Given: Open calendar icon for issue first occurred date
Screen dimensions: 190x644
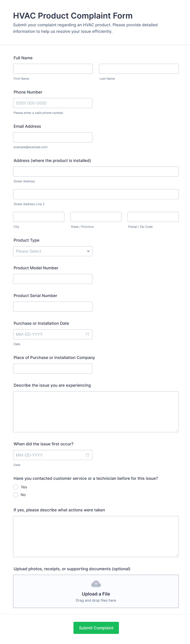Looking at the screenshot, I should 87,455.
